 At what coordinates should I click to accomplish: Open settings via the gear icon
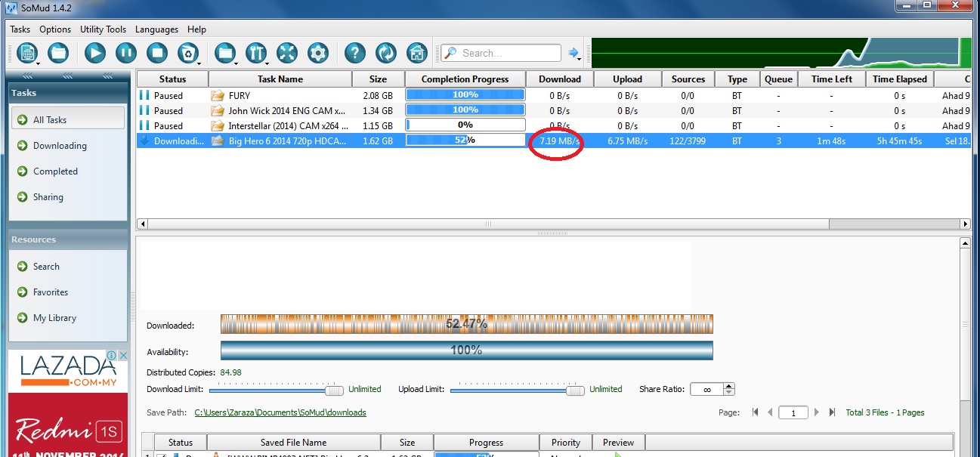(x=318, y=53)
